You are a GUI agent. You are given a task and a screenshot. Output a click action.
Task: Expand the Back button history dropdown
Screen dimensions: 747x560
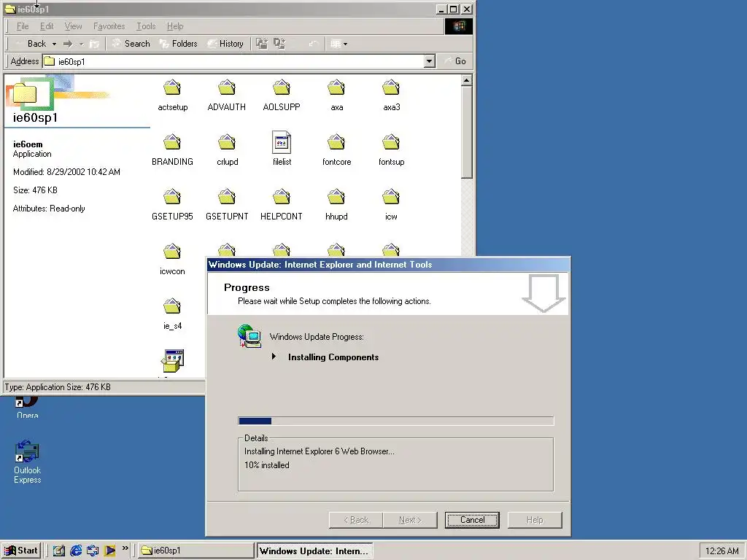pyautogui.click(x=54, y=44)
